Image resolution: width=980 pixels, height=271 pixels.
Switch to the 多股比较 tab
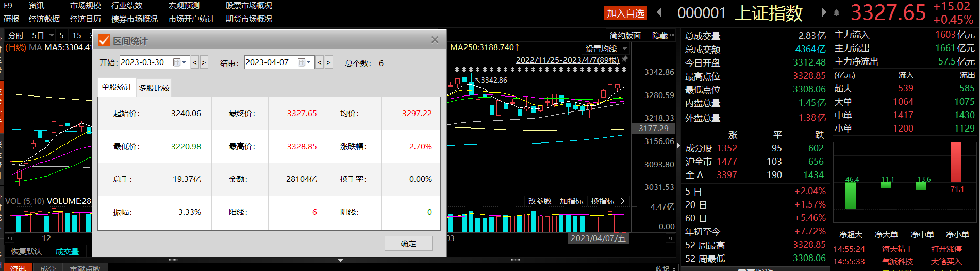coord(154,88)
